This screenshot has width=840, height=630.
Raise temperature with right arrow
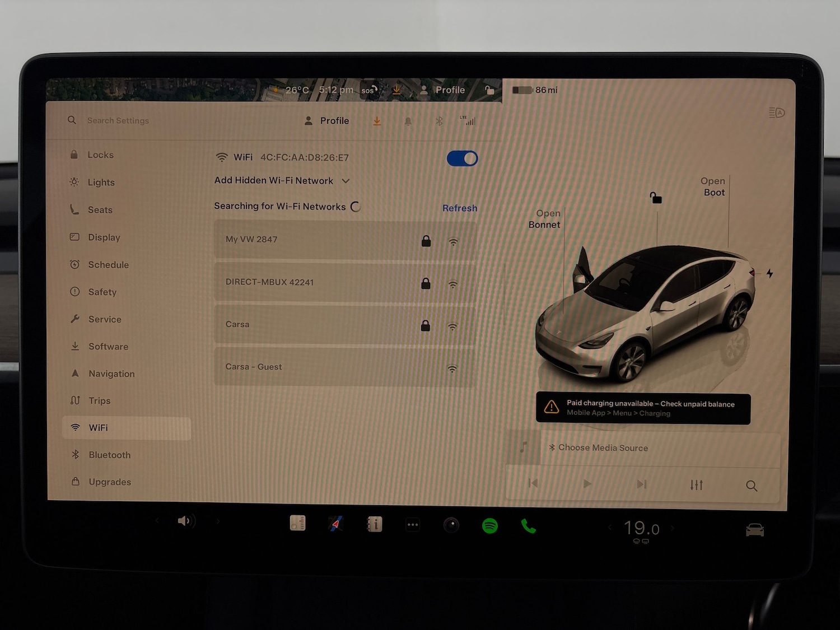673,528
